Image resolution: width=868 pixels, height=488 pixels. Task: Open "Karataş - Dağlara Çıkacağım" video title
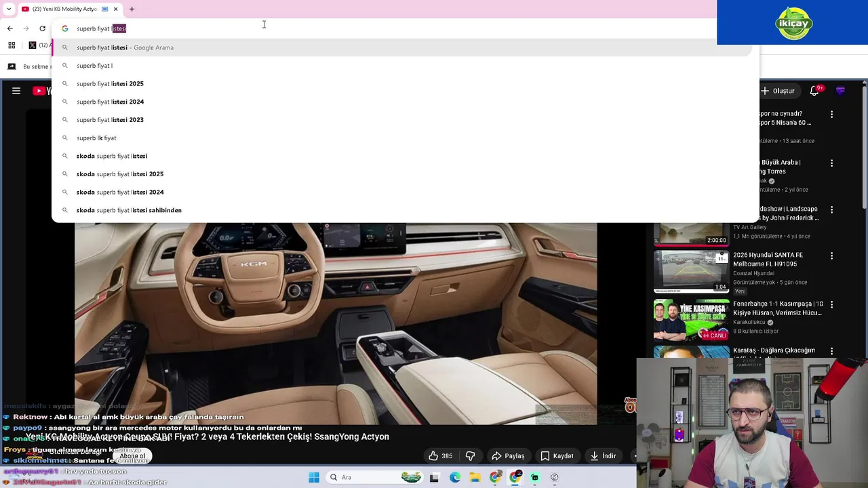click(x=774, y=350)
